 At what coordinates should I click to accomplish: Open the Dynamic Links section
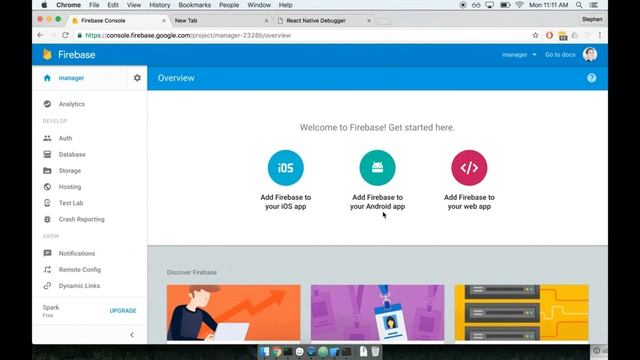coord(79,286)
